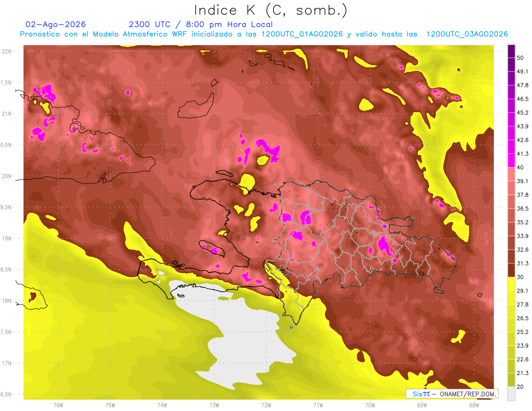This screenshot has width=532, height=411.
Task: Click the 'SisTT - ONAMET/REP.DOM.' credit box
Action: coord(452,394)
